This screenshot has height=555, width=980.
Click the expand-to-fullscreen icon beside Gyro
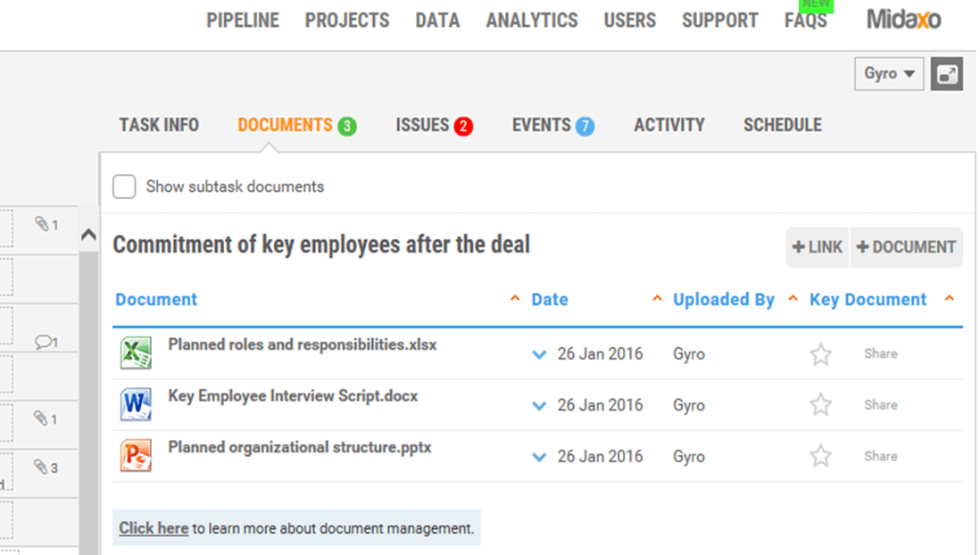946,74
